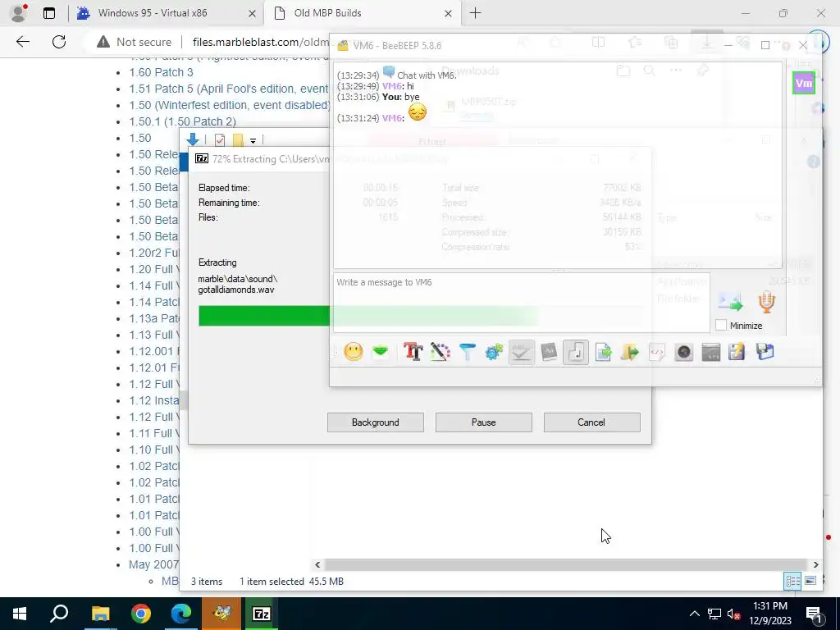Open the plain 1.50 link

click(x=139, y=138)
